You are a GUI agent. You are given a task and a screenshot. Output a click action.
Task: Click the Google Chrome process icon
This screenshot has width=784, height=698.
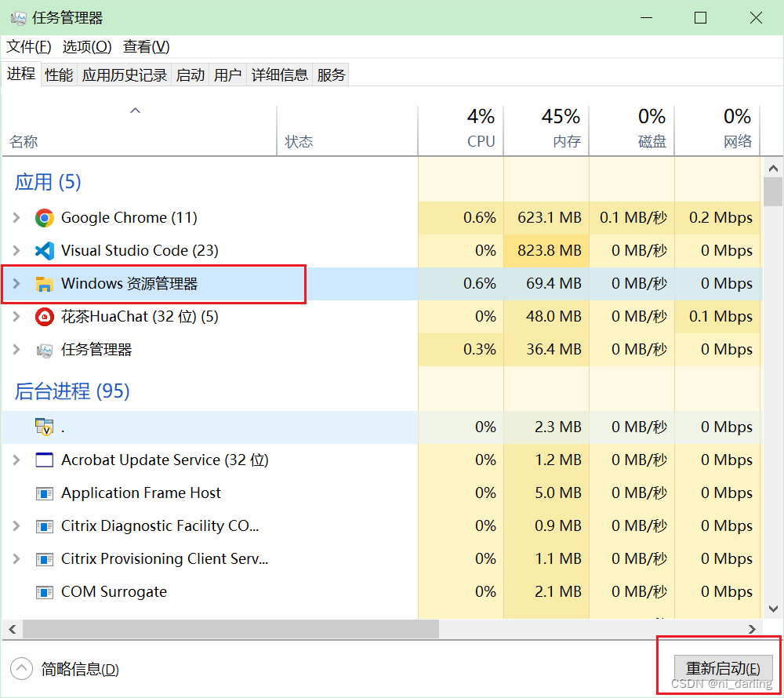tap(45, 218)
